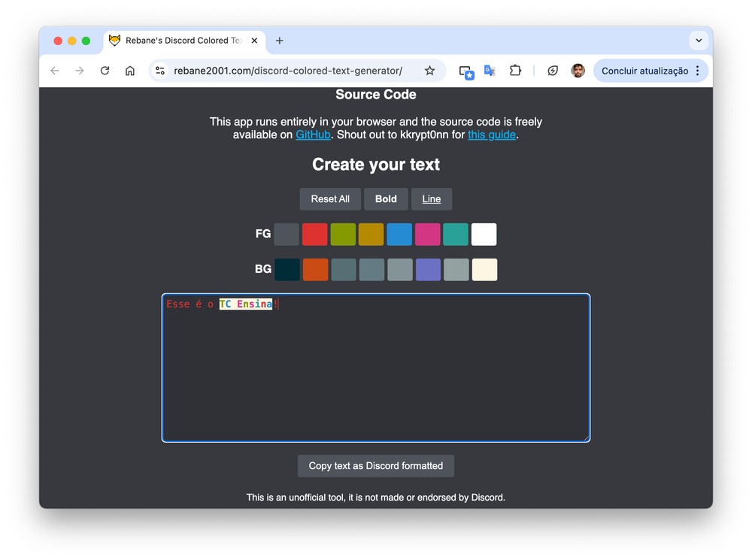752x560 pixels.
Task: Expand the tab search dropdown chevron
Action: coord(699,41)
